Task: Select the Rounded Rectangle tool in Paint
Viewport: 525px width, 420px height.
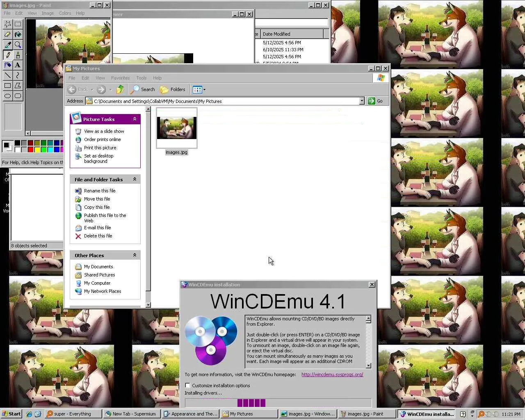Action: click(x=18, y=96)
